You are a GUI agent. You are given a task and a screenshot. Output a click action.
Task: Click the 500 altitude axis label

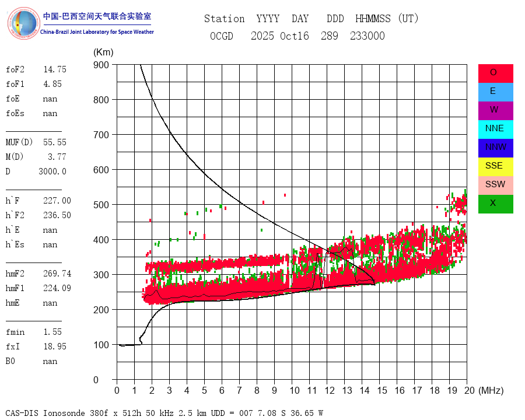point(101,205)
